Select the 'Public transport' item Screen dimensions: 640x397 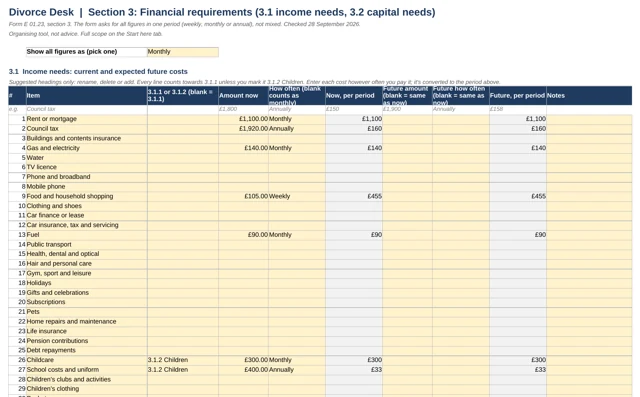click(87, 244)
